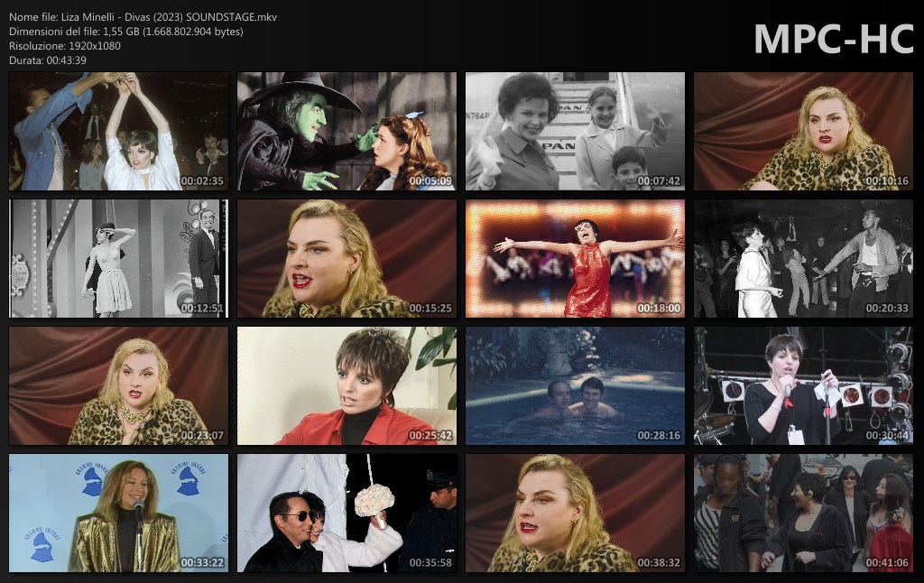This screenshot has width=924, height=583.
Task: Select the green witch thumbnail at 00:05:09
Action: point(346,132)
